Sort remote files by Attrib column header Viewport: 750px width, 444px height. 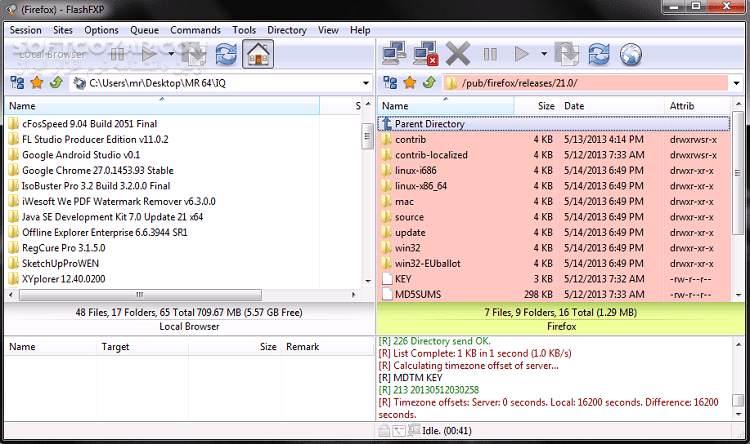tap(697, 106)
